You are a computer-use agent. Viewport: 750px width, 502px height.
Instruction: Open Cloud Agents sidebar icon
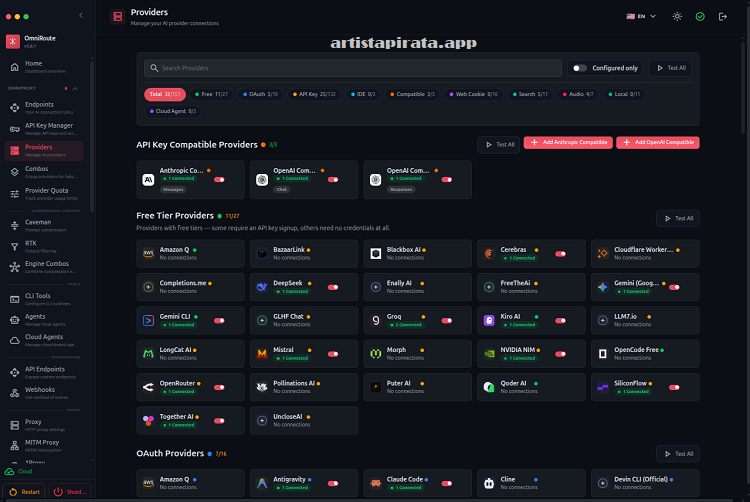coord(15,340)
